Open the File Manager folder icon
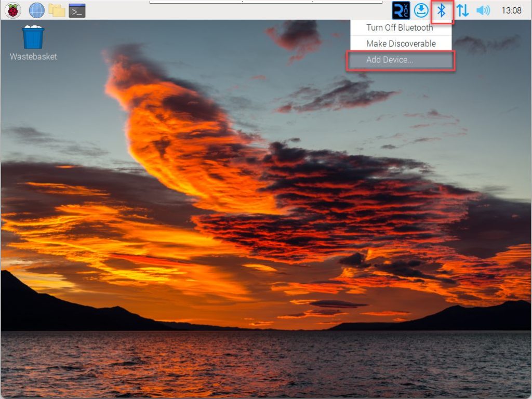The height and width of the screenshot is (399, 532). click(x=57, y=10)
